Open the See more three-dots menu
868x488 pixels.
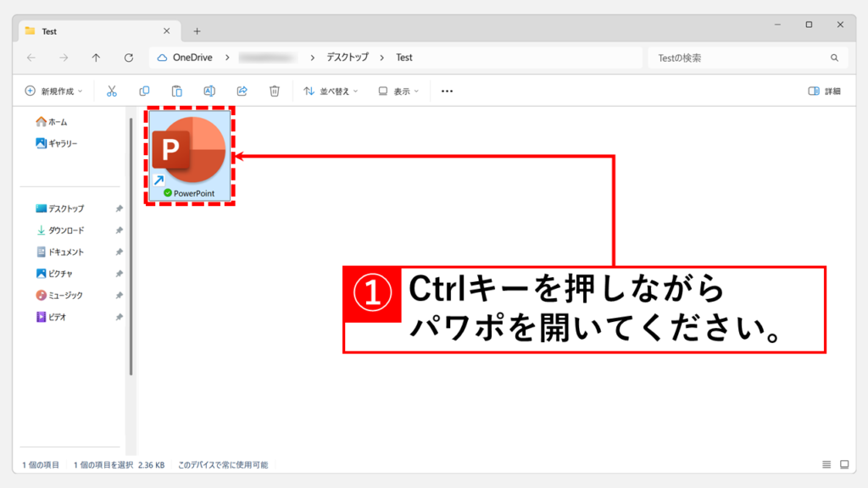[448, 91]
